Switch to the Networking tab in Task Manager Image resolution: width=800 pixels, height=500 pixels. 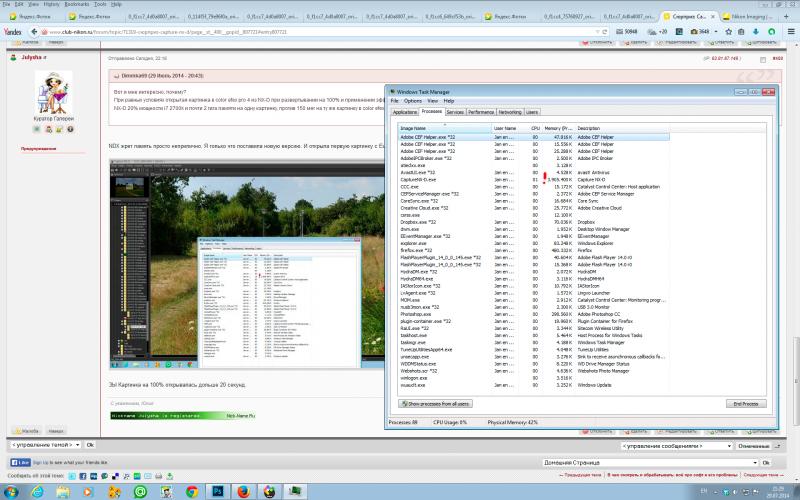510,112
